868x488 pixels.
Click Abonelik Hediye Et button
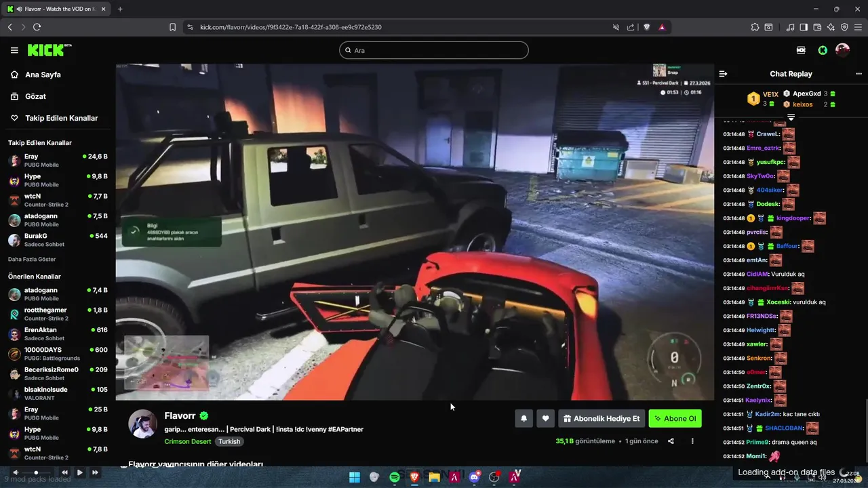point(601,419)
